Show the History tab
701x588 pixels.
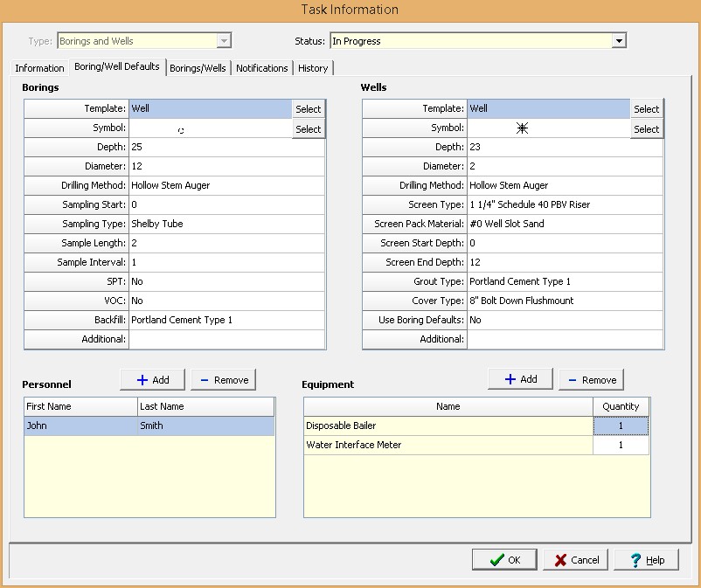point(312,68)
